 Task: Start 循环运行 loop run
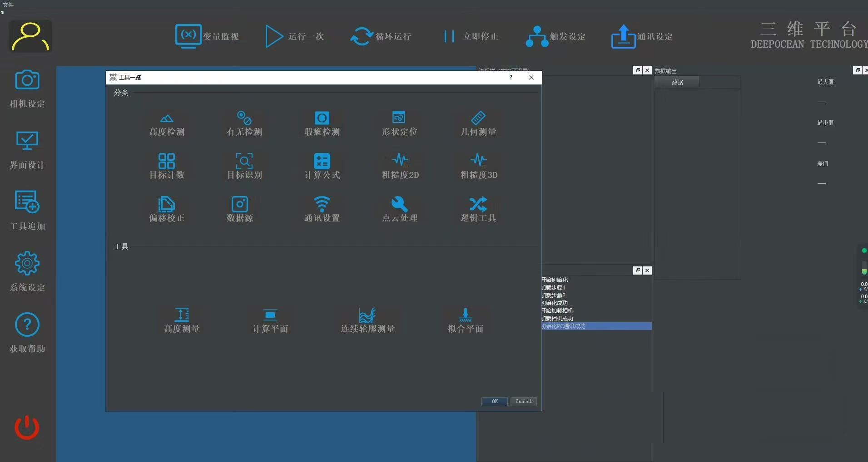381,36
